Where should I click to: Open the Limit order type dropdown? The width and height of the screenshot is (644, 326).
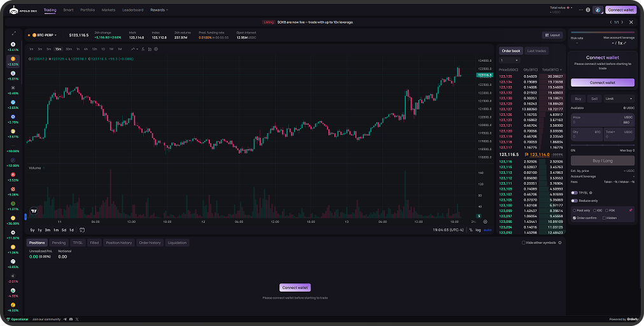pyautogui.click(x=619, y=99)
